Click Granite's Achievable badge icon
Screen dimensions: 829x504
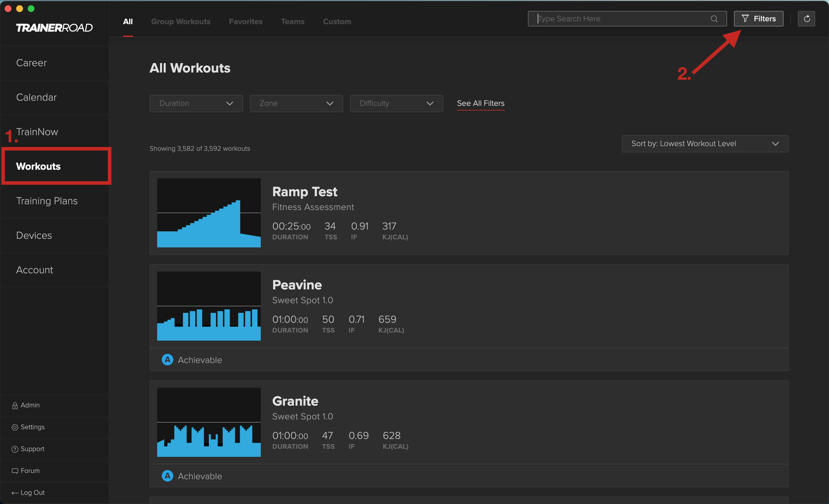coord(167,476)
